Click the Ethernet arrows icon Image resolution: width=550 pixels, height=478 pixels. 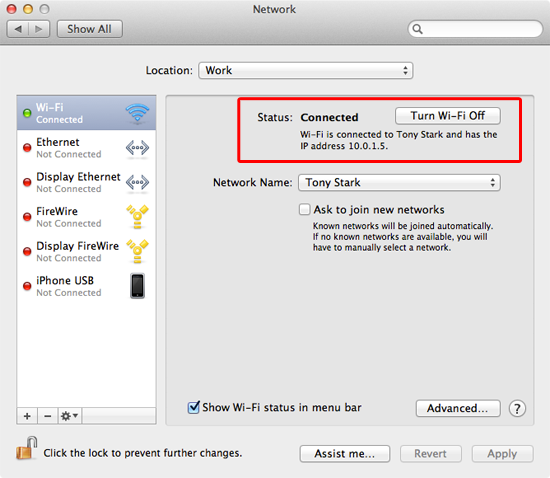(137, 148)
